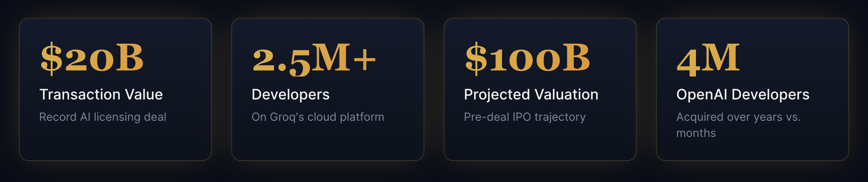Select the OpenAI Developers heading
Viewport: 868px width, 182px height.
click(x=743, y=95)
